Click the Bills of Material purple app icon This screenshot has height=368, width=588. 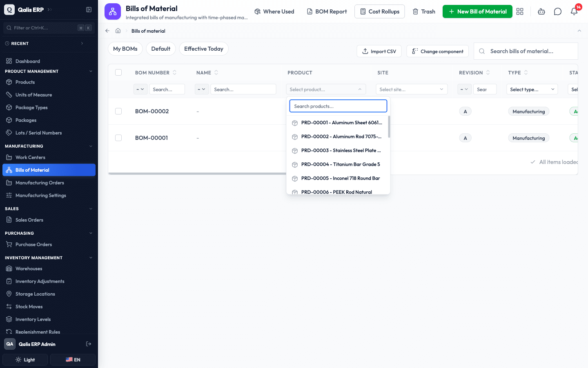pos(113,11)
